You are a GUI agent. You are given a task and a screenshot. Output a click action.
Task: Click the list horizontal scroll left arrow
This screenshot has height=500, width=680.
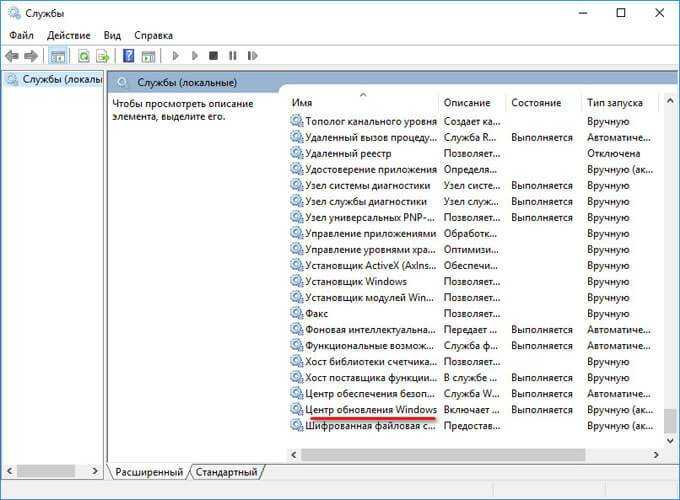(294, 454)
